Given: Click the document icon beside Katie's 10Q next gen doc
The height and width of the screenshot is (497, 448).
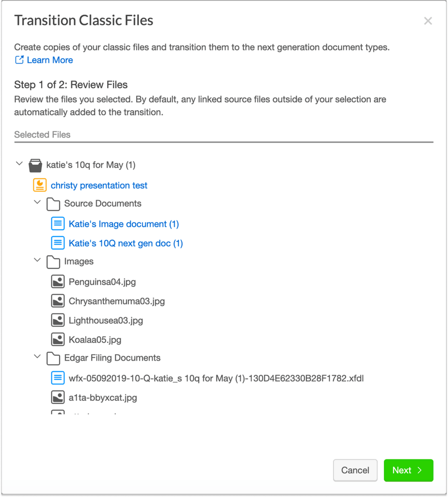Looking at the screenshot, I should click(58, 243).
